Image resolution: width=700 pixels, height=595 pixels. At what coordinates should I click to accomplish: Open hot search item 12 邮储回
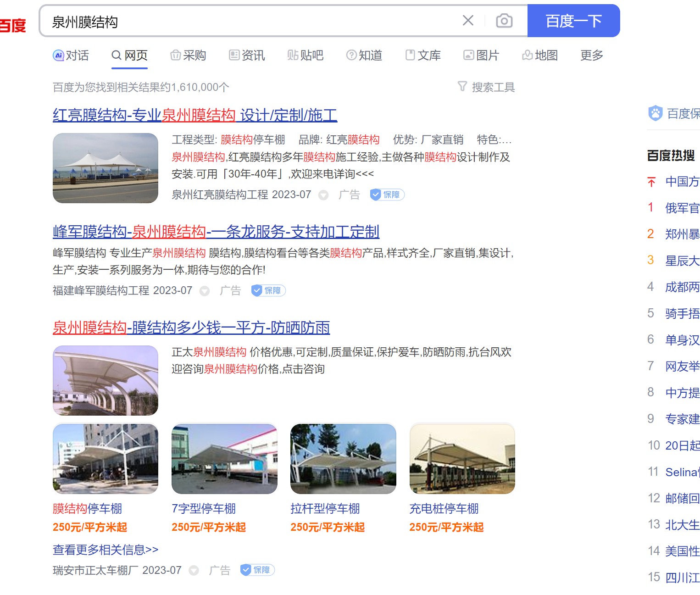pyautogui.click(x=683, y=499)
